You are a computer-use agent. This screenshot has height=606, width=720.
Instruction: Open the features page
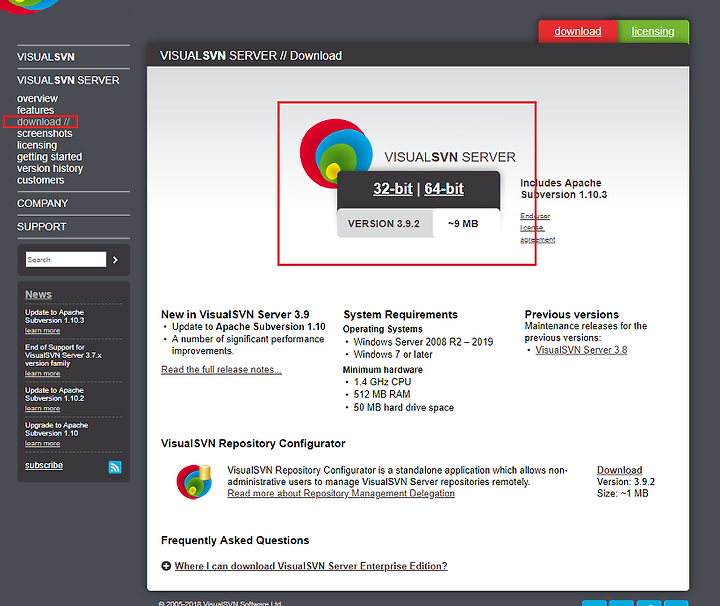[35, 110]
